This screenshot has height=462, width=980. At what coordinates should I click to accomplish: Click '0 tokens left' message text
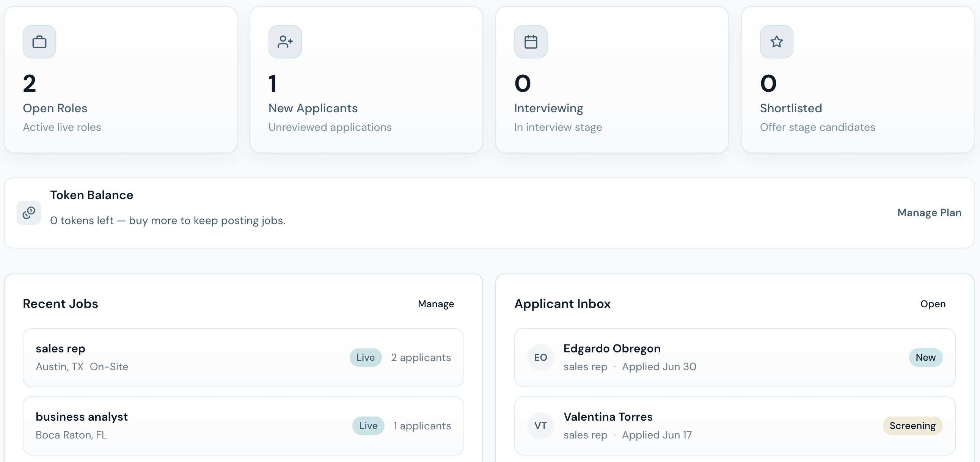click(x=168, y=220)
